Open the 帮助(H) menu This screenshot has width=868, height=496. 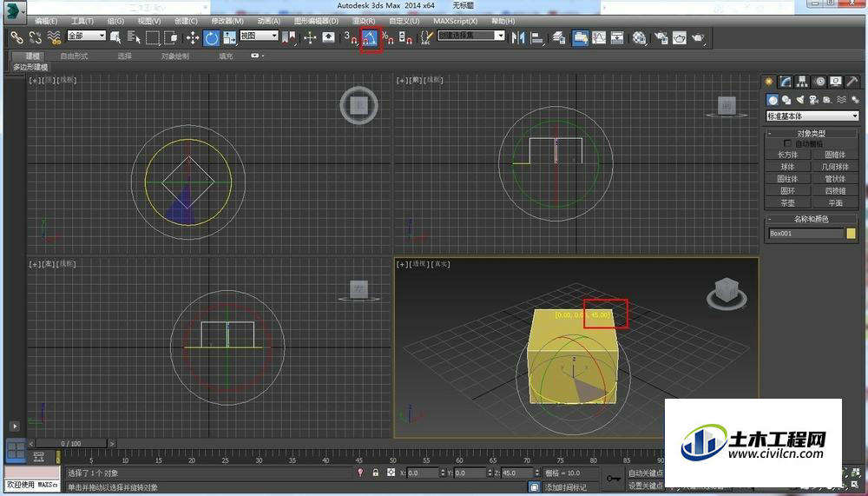pyautogui.click(x=503, y=21)
